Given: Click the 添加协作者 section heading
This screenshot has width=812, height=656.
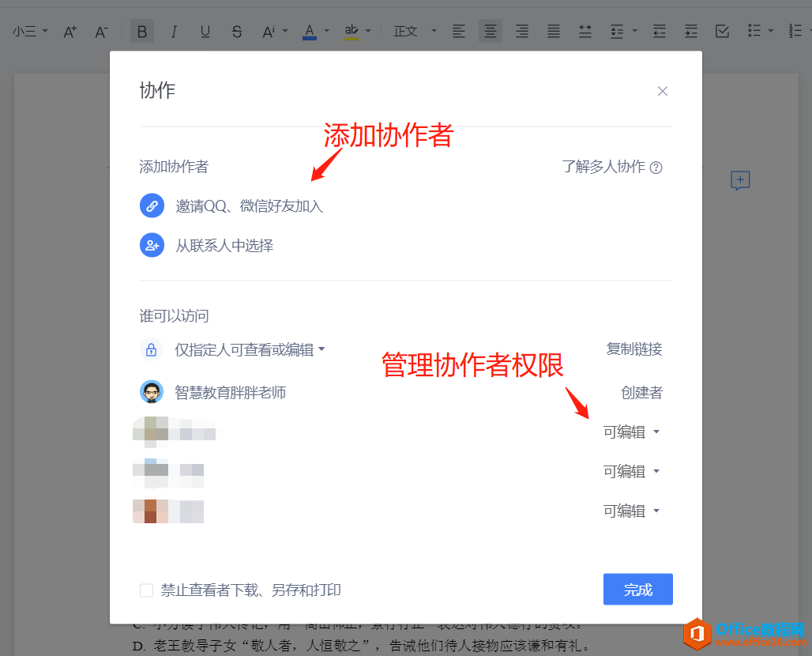Looking at the screenshot, I should coord(174,167).
